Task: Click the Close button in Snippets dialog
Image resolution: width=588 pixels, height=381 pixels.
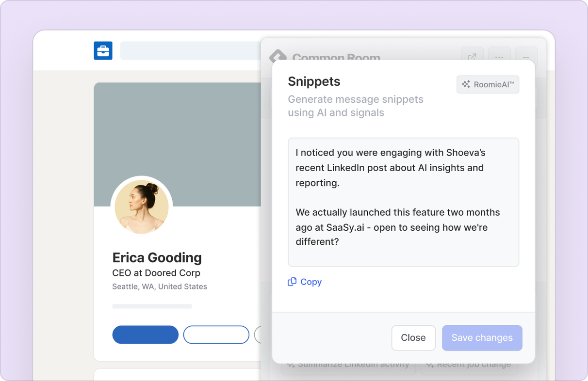Action: 413,338
